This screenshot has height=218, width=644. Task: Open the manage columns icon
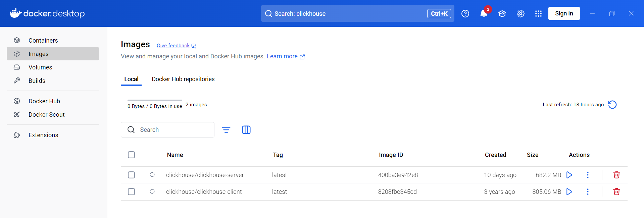(x=246, y=130)
